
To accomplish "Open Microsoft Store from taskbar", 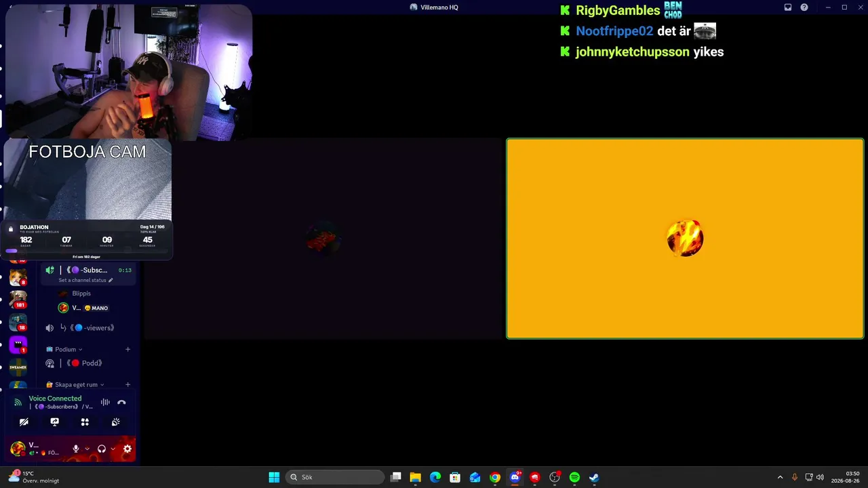I will pyautogui.click(x=455, y=477).
